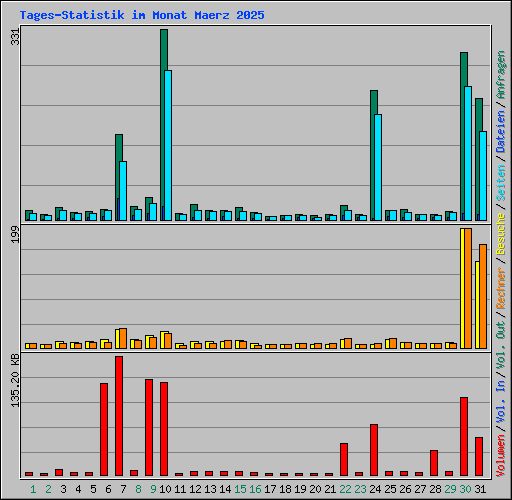The width and height of the screenshot is (512, 500).
Task: Click day label '16' on the axis
Action: (255, 489)
